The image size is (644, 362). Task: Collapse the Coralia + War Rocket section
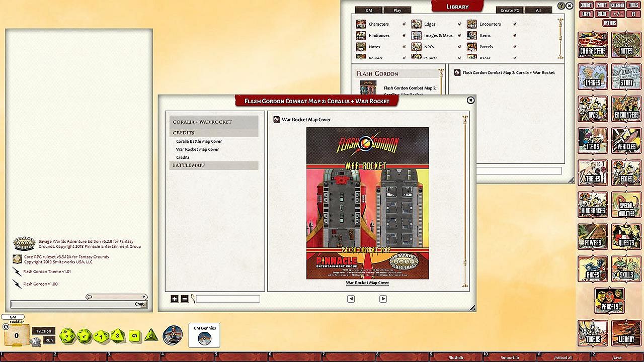(214, 122)
